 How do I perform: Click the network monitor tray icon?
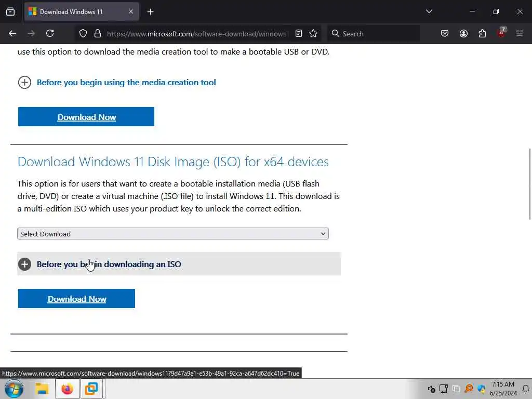pyautogui.click(x=444, y=389)
